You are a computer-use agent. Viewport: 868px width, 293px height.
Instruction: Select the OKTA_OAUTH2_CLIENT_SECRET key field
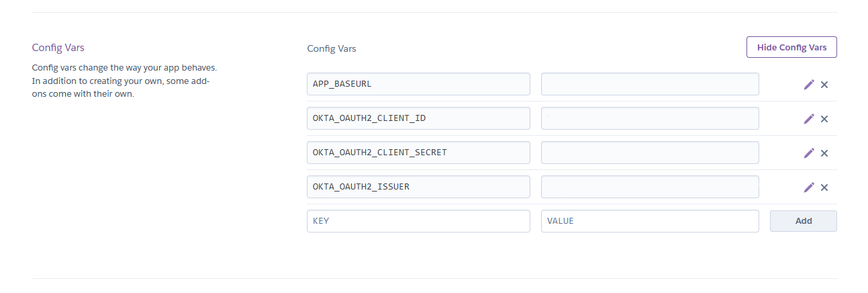(418, 153)
